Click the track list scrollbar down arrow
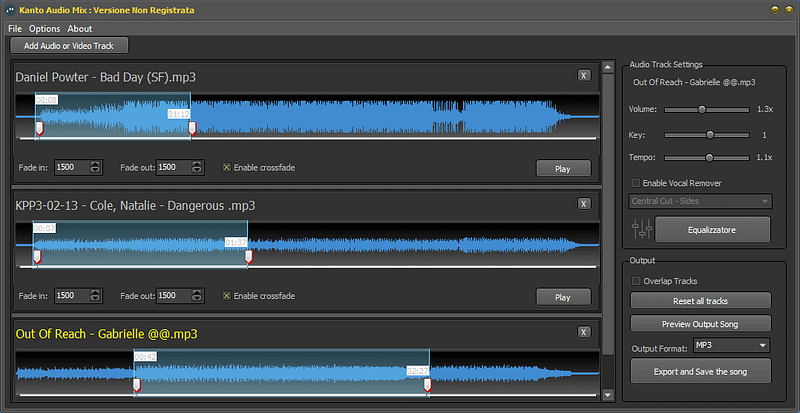Viewport: 800px width, 413px height. tap(608, 395)
